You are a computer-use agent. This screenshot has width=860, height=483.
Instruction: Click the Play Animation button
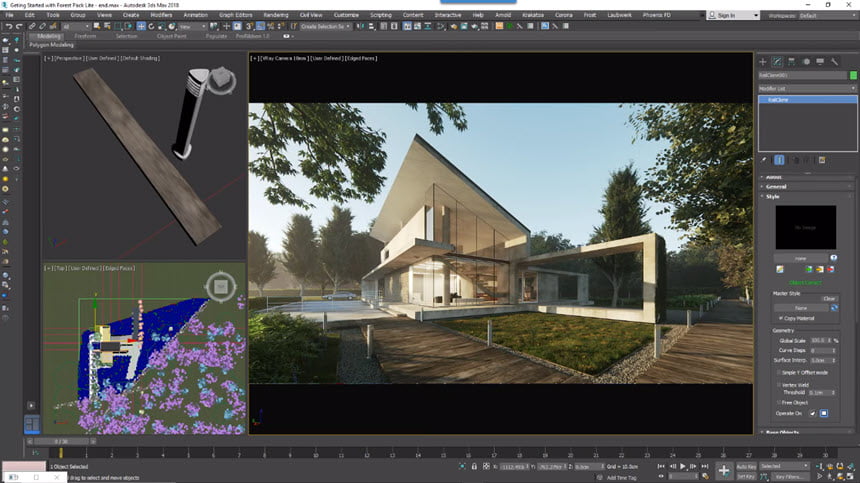[683, 467]
